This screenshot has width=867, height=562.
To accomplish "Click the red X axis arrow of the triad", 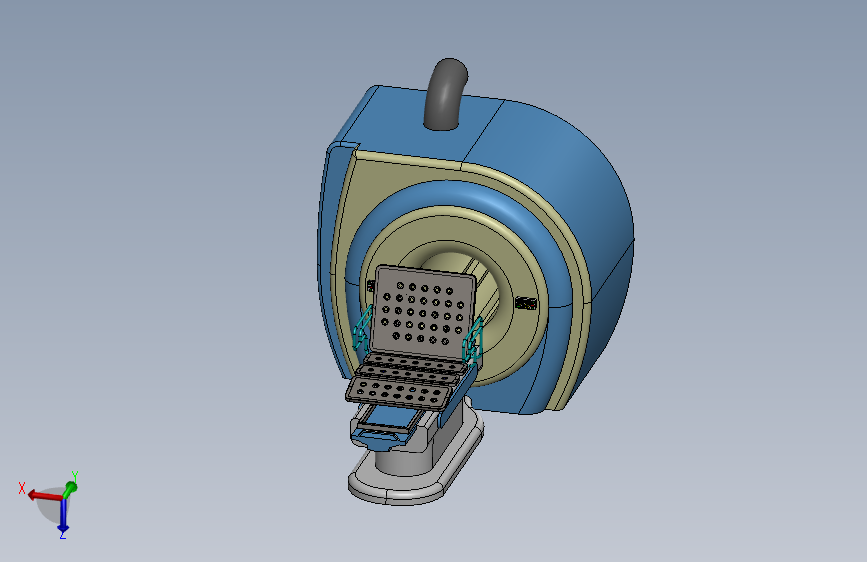I will (x=44, y=495).
